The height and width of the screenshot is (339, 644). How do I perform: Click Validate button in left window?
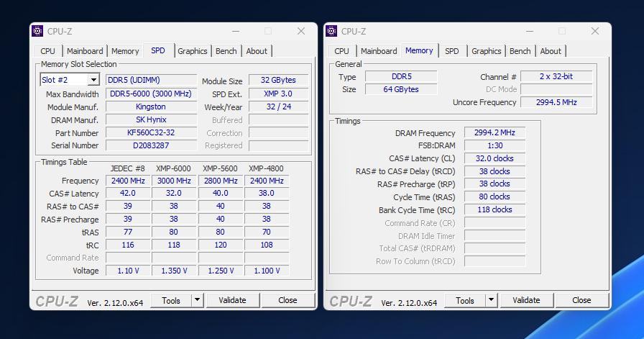232,300
